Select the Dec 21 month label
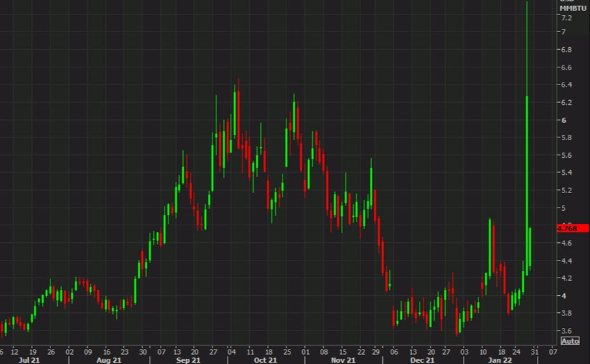Image resolution: width=590 pixels, height=364 pixels. click(x=422, y=359)
